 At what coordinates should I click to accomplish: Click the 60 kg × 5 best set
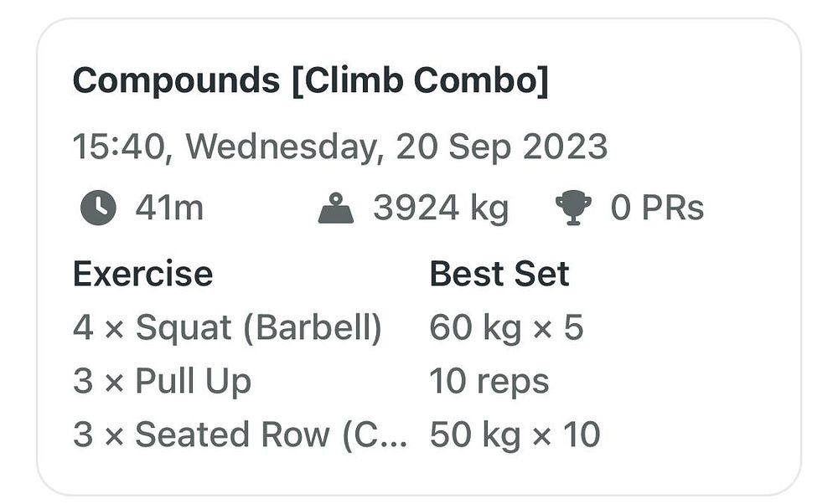coord(506,327)
